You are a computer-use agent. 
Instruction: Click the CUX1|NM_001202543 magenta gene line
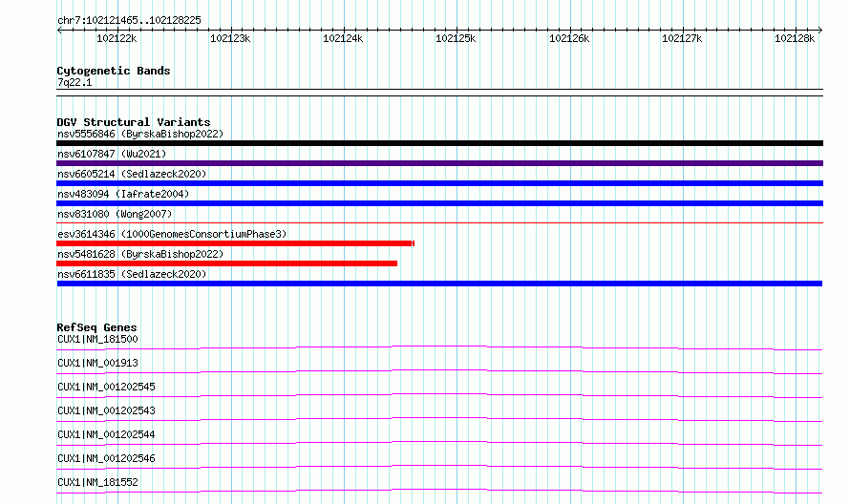[x=439, y=419]
